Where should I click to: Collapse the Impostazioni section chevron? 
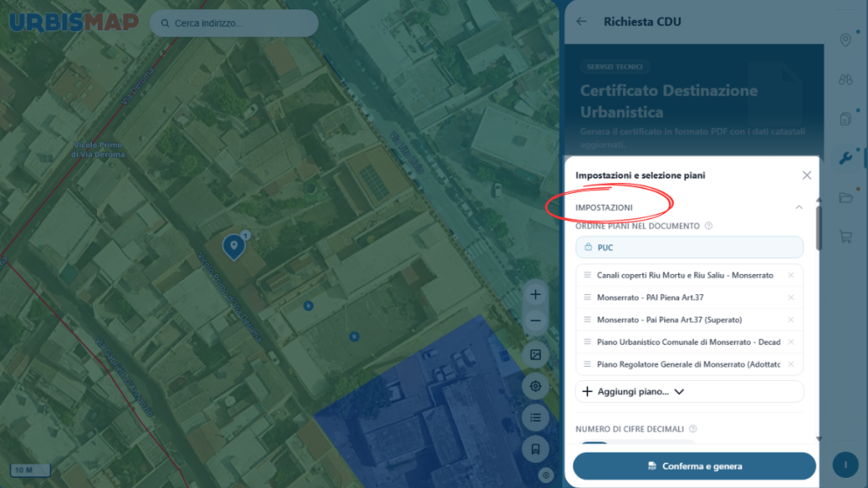799,207
